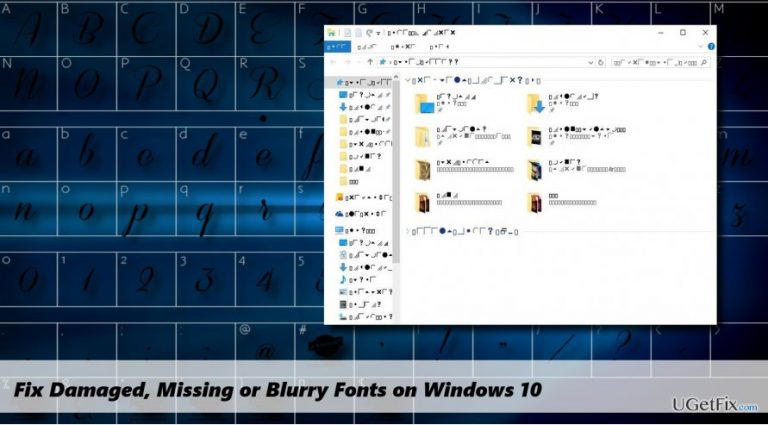
Task: Click the Properties quick access toolbar icon
Action: click(347, 33)
